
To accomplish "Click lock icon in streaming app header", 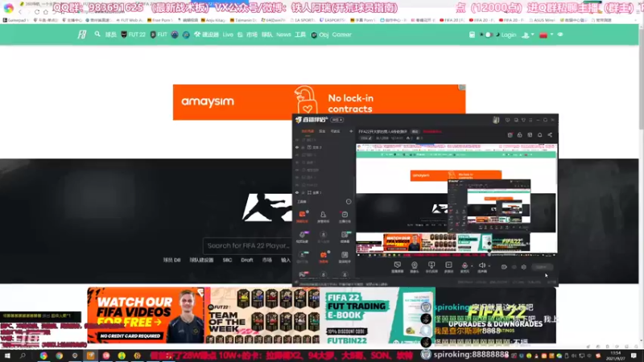I will [x=519, y=134].
